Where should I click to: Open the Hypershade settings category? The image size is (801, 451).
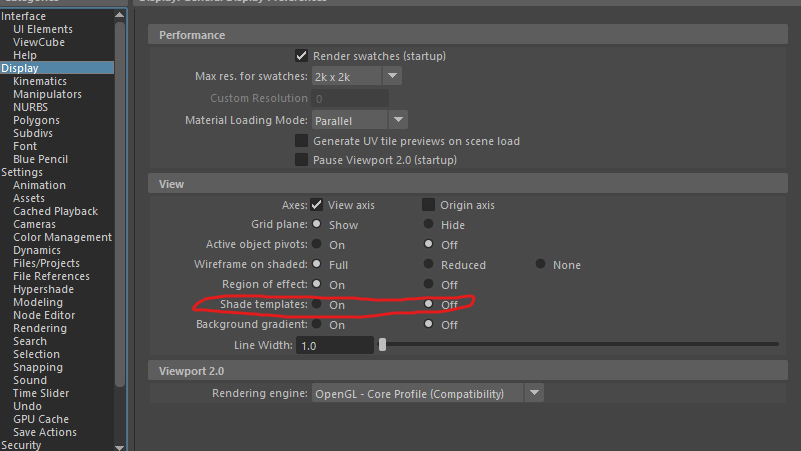43,289
